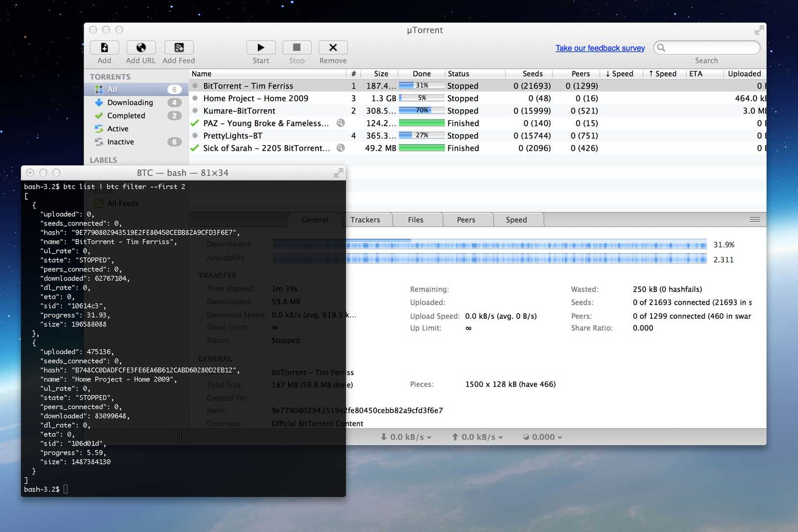798x532 pixels.
Task: Open the upload speed dropdown at bottom
Action: tap(477, 437)
